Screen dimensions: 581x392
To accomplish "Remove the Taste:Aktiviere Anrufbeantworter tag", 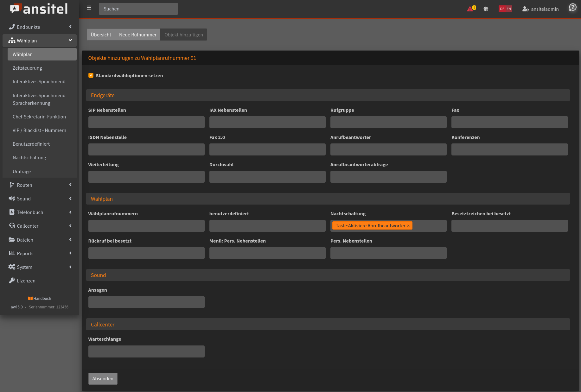I will [408, 226].
